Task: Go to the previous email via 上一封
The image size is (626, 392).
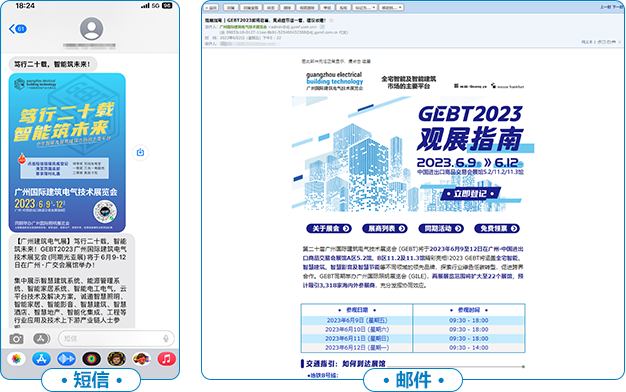Action: pos(605,7)
